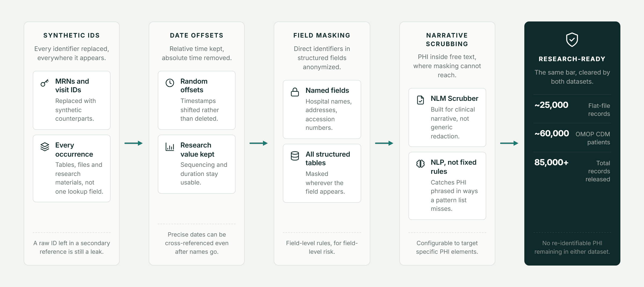Click the Every occurrence card title
Image resolution: width=644 pixels, height=287 pixels.
(x=74, y=150)
